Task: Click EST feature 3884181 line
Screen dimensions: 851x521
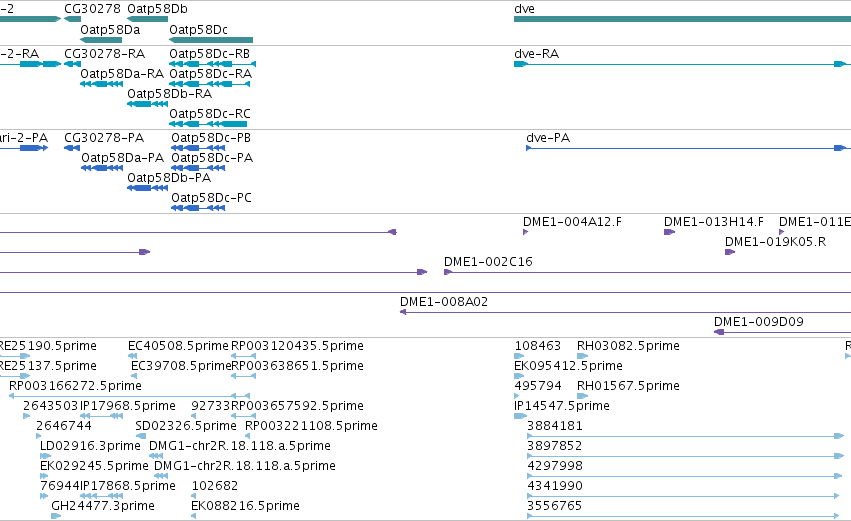Action: click(x=685, y=436)
